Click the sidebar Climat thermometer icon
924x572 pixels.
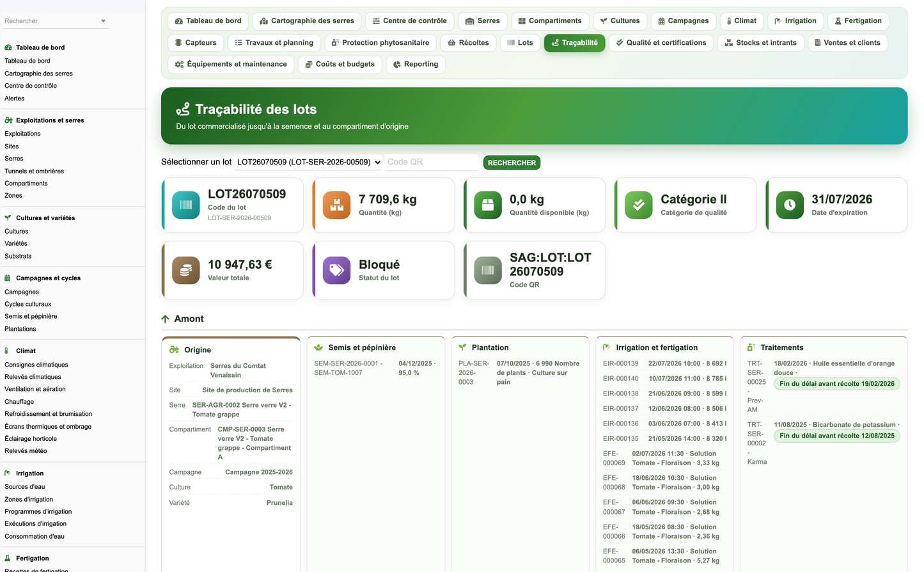(6, 351)
